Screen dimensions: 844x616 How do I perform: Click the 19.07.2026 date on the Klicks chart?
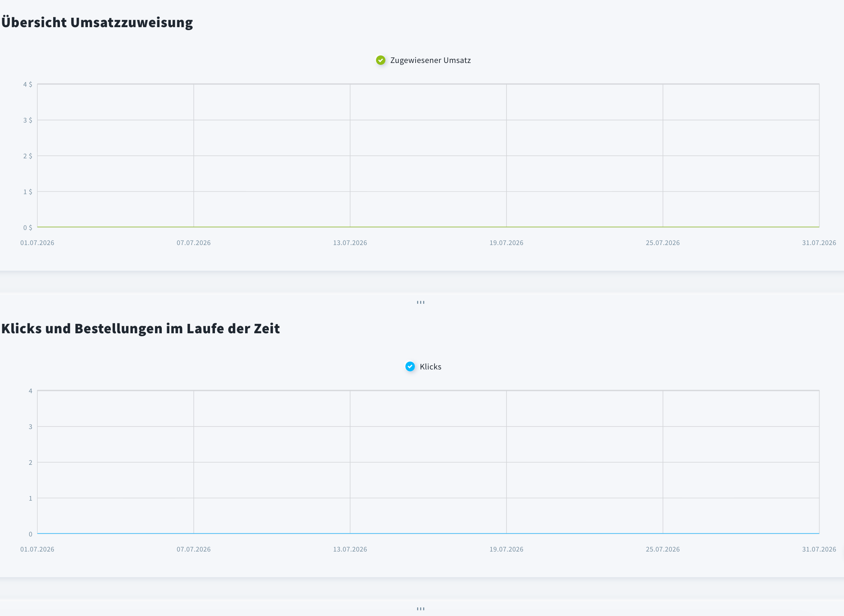pyautogui.click(x=506, y=549)
